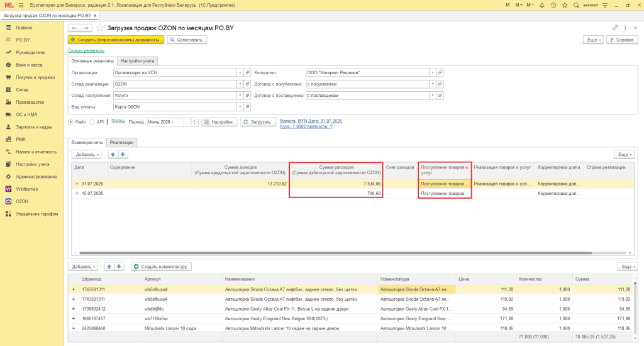
Task: Move row up in Взаиморасчеты table
Action: tap(113, 155)
